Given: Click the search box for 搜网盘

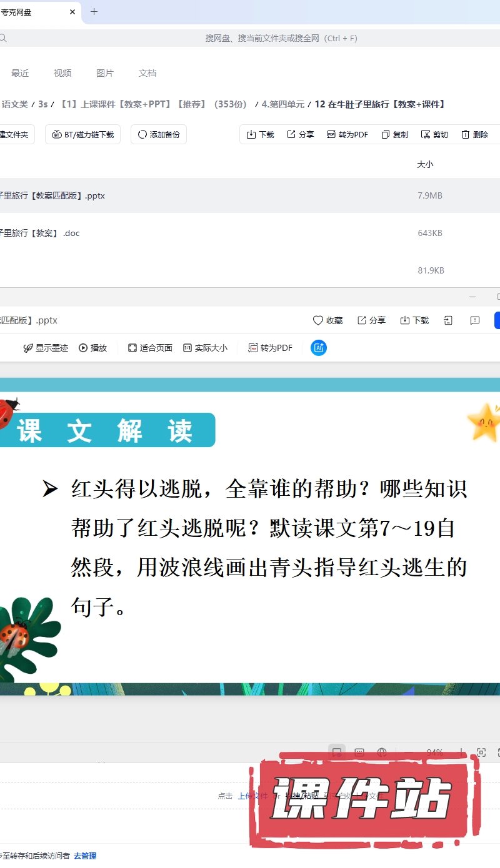Looking at the screenshot, I should pos(281,38).
